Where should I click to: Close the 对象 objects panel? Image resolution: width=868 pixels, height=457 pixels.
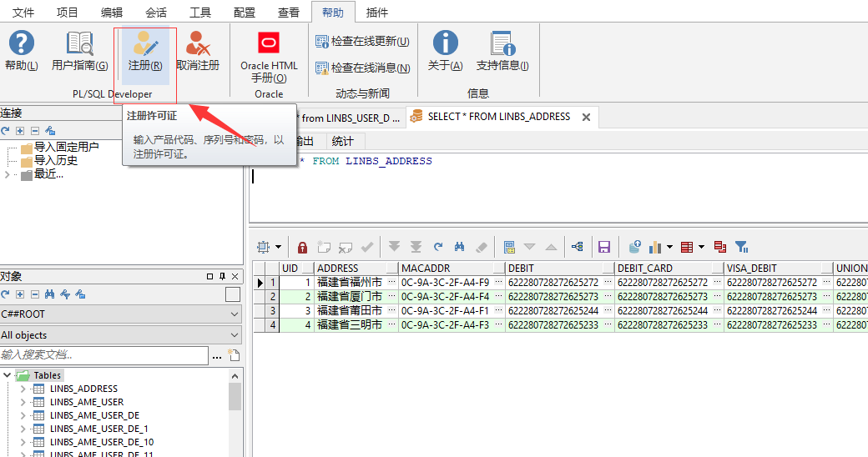235,276
